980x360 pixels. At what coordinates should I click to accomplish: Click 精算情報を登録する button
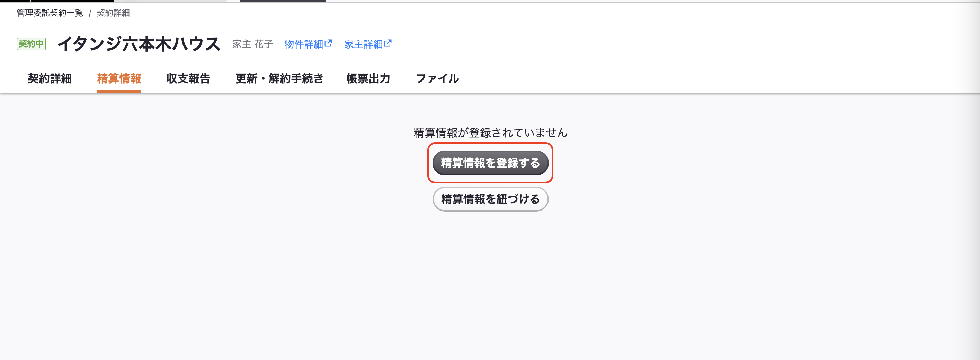click(x=490, y=163)
